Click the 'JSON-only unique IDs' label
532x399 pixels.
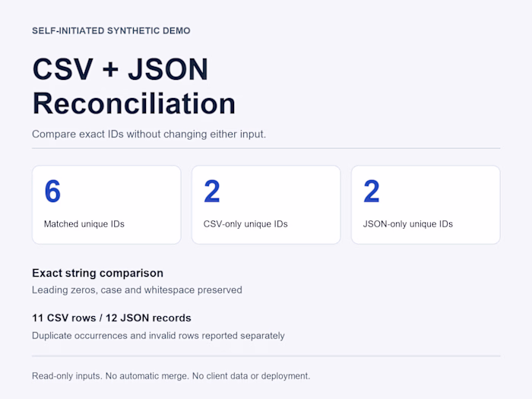point(408,224)
